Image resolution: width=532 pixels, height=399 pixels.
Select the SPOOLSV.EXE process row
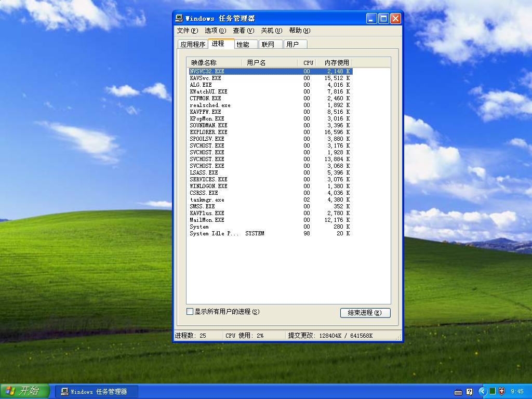click(271, 139)
